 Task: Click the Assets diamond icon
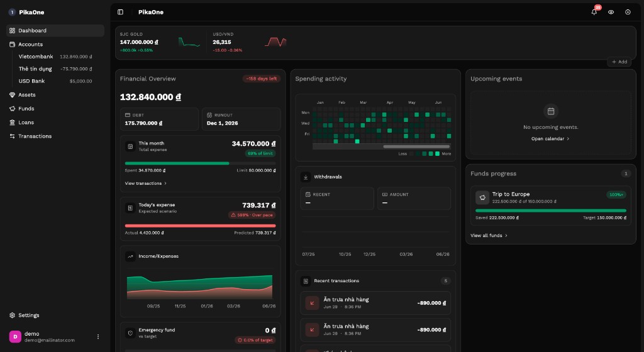[x=13, y=95]
